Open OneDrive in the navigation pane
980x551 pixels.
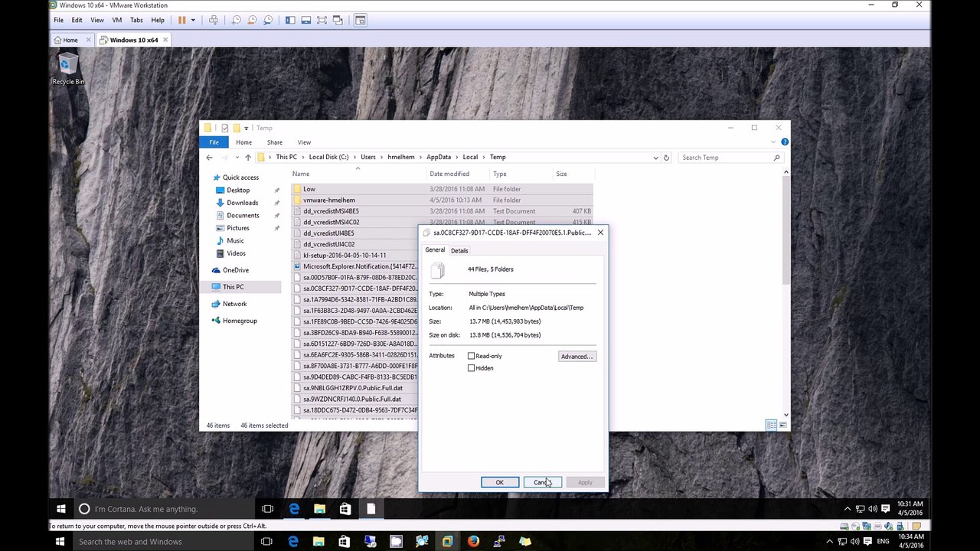236,270
